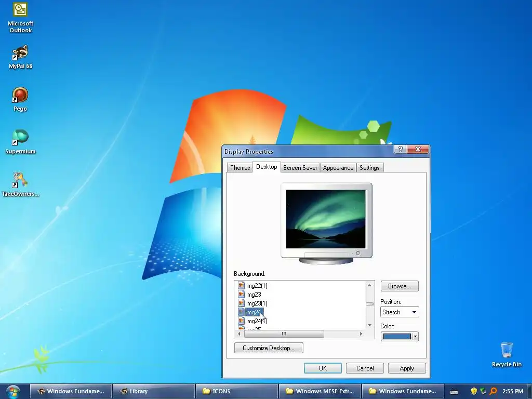The width and height of the screenshot is (532, 399).
Task: Select the Pego desktop shortcut
Action: (x=20, y=99)
